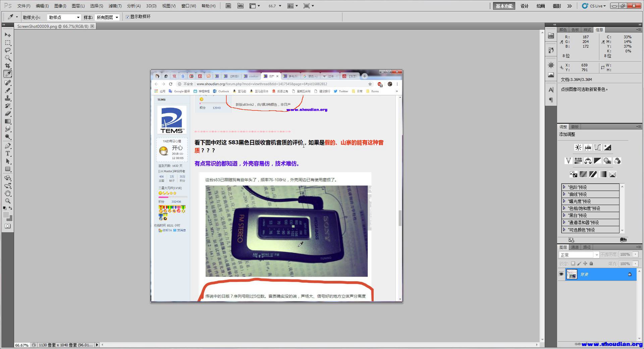
Task: Open the layer blend mode 正常 dropdown
Action: coord(579,255)
